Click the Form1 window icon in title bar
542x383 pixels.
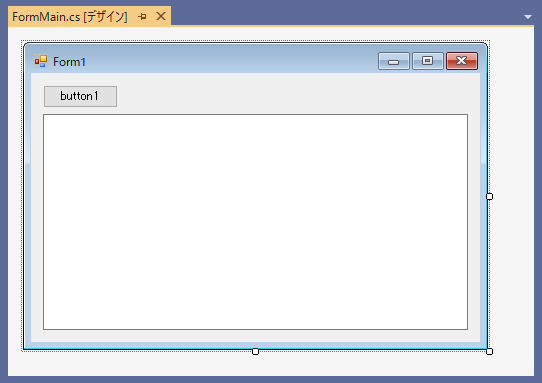coord(41,61)
